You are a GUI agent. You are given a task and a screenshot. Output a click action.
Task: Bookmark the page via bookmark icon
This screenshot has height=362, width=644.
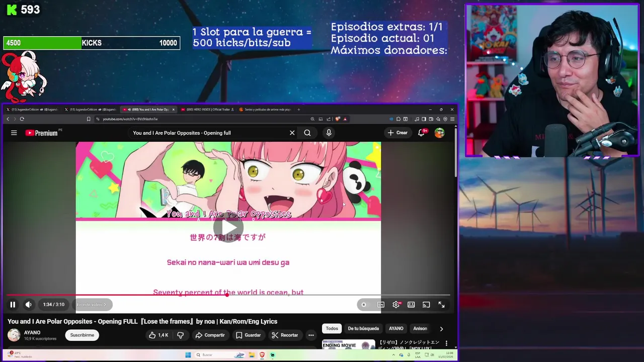pos(89,119)
